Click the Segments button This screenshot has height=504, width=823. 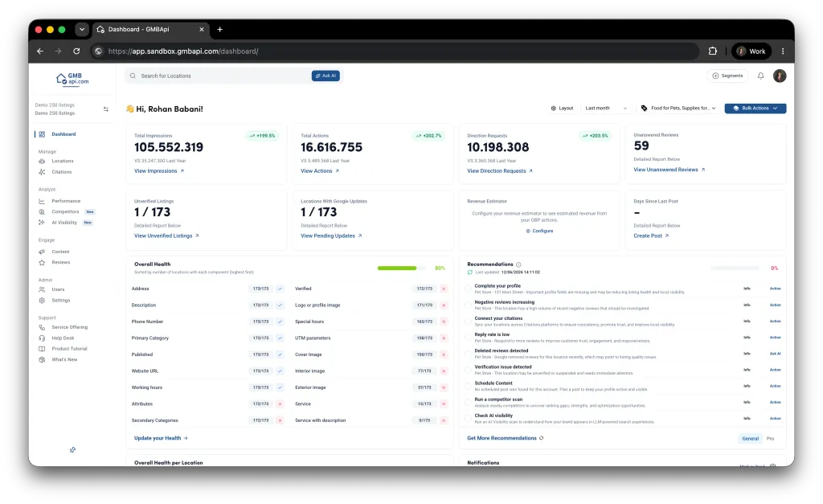point(727,76)
